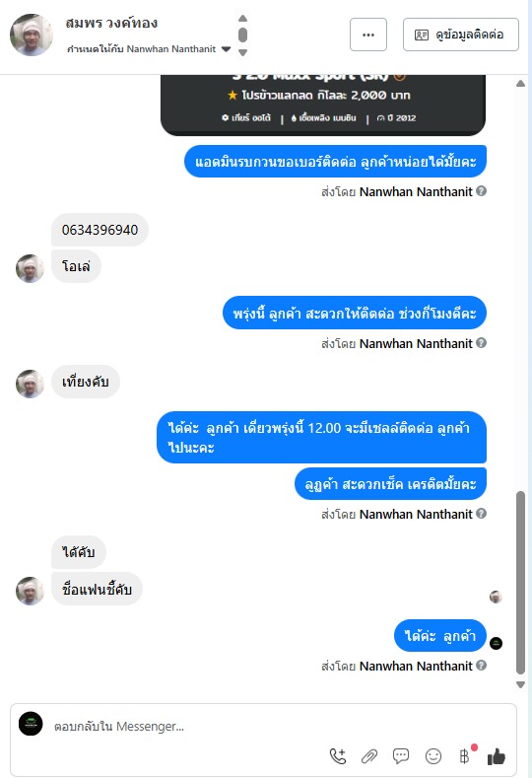Open the emoji picker smiley icon
Screen dimensions: 532x778
point(433,756)
